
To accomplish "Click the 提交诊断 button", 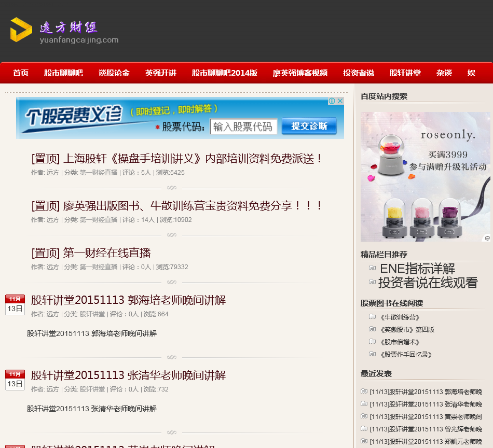I will click(x=309, y=127).
